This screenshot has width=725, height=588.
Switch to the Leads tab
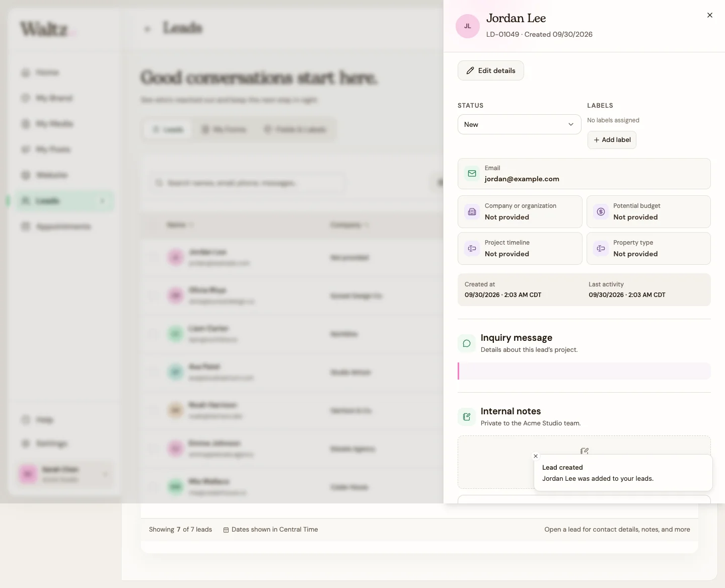point(168,129)
